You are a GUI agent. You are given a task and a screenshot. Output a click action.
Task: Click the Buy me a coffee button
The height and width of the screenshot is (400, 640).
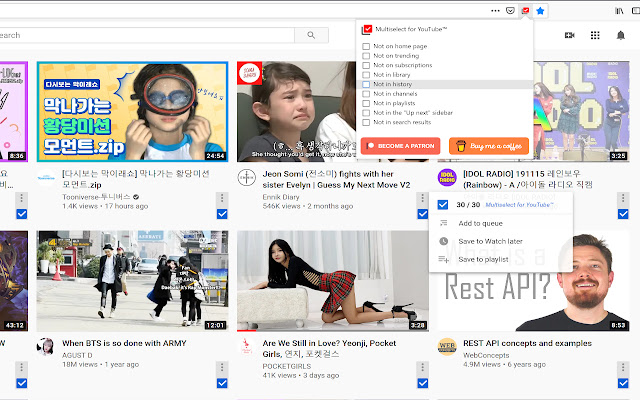(489, 146)
